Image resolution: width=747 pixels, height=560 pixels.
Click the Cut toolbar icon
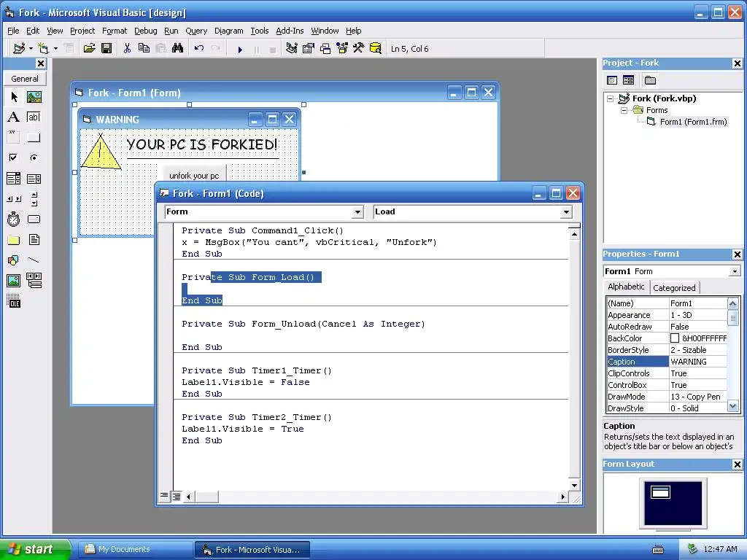click(127, 49)
